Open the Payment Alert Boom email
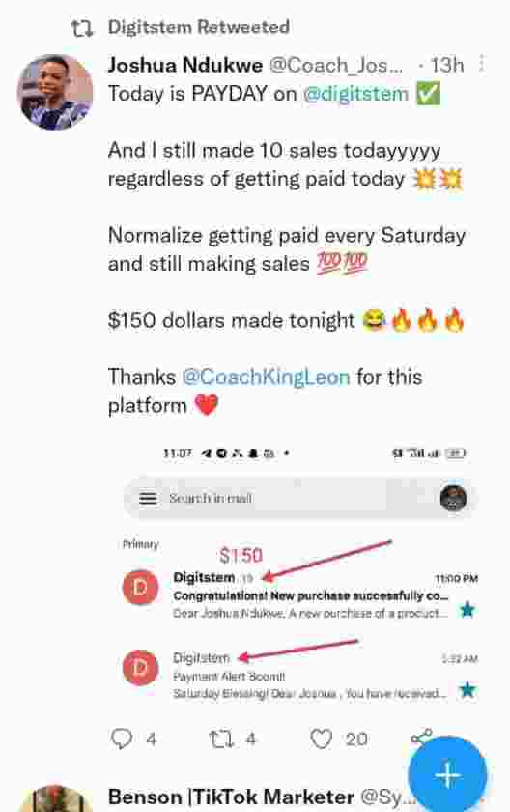This screenshot has height=812, width=510. (300, 676)
